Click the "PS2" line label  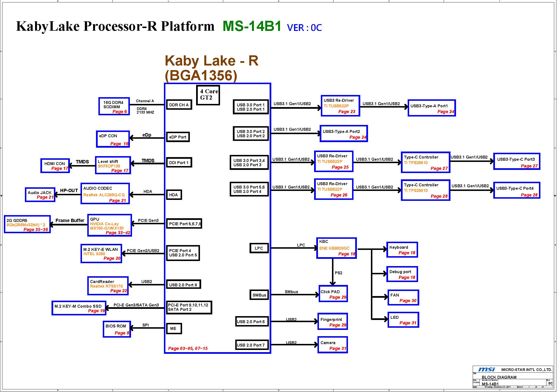pos(339,273)
